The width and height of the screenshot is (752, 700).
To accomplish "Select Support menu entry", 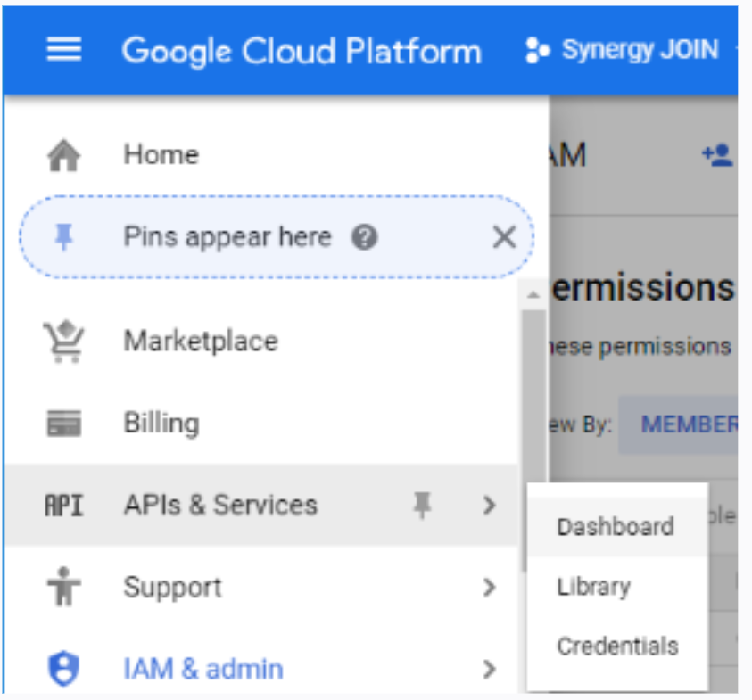I will point(260,587).
